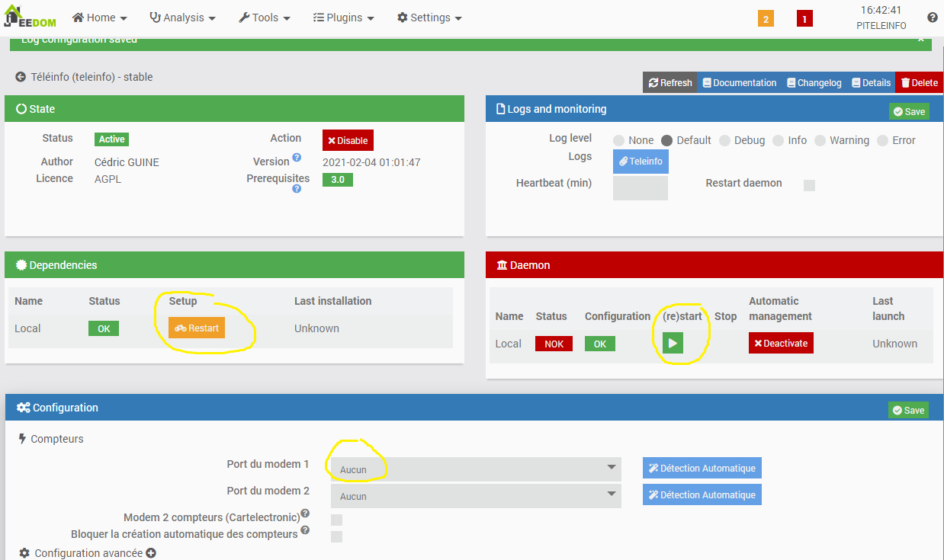Open the Analysis menu
This screenshot has width=944, height=560.
coord(182,18)
